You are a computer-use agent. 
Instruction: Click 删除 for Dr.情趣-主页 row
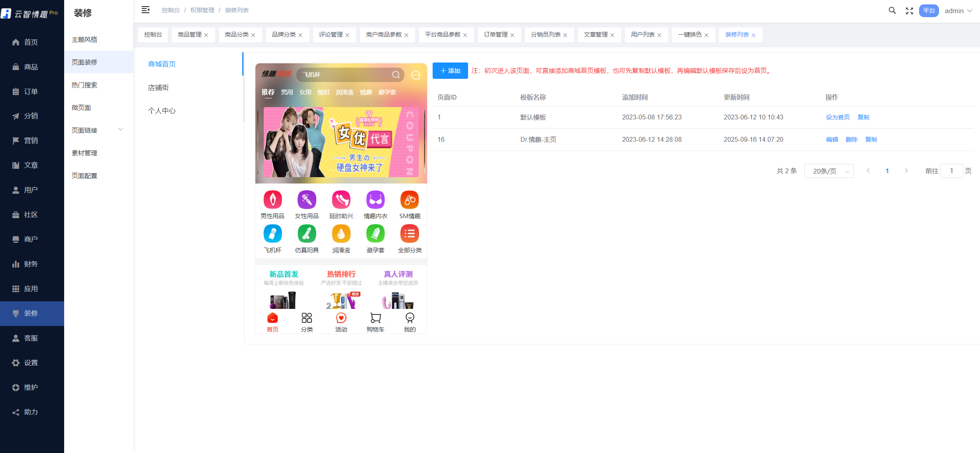851,139
